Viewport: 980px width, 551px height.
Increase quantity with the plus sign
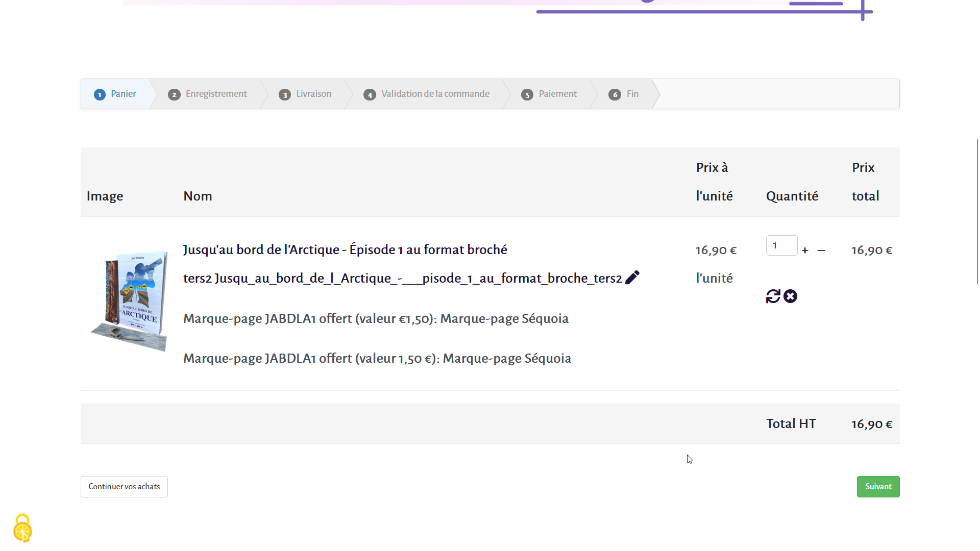[805, 251]
